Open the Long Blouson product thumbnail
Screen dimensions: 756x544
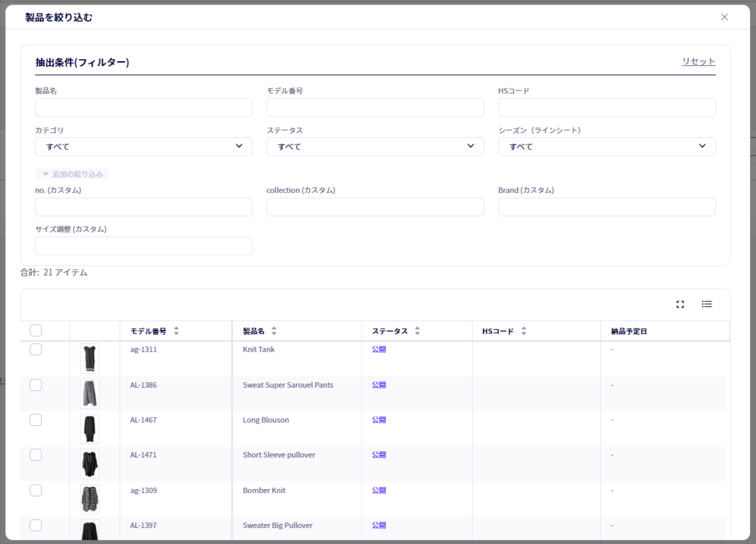click(90, 428)
